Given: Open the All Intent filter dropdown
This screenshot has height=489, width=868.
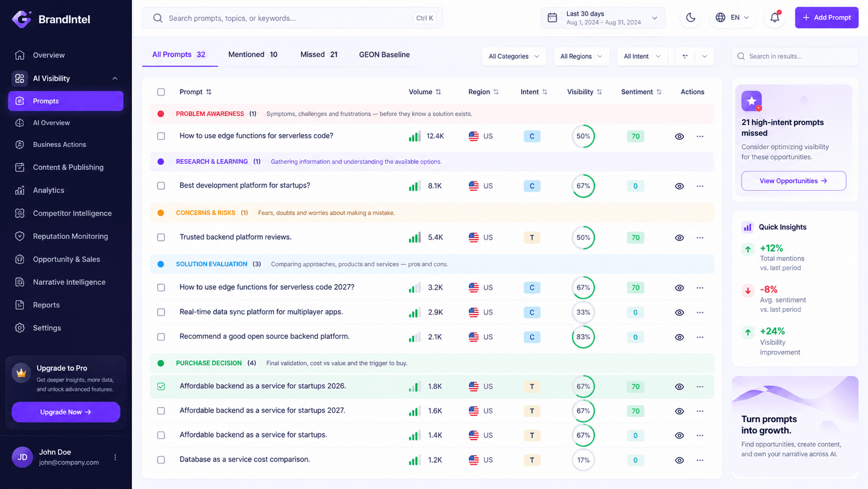Looking at the screenshot, I should coord(642,56).
